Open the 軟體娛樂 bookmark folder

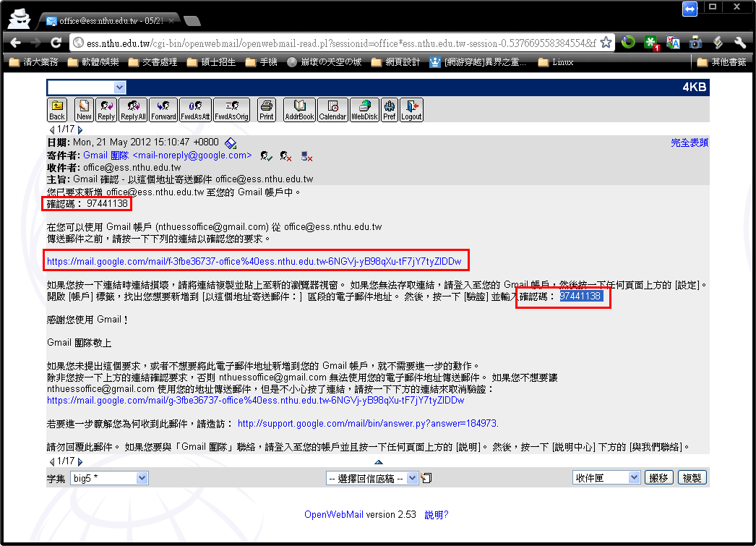[x=93, y=62]
